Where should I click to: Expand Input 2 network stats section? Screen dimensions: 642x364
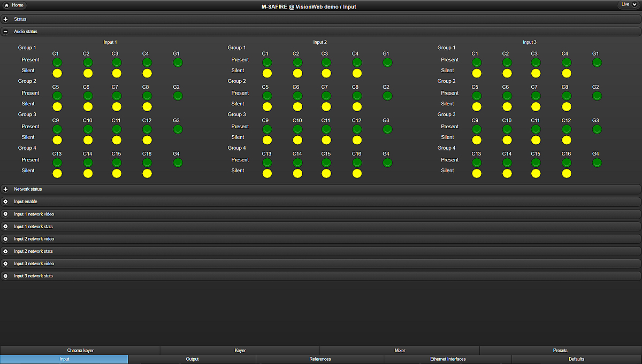click(321, 251)
